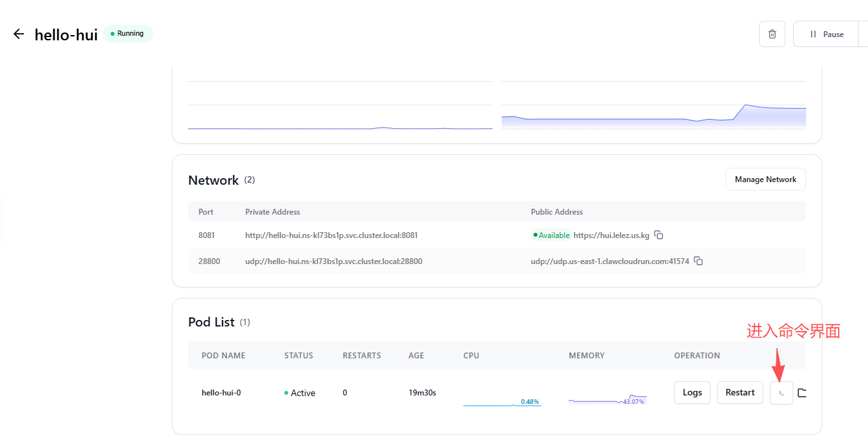View Logs for pod hello-hui-0
Image resolution: width=868 pixels, height=439 pixels.
692,393
